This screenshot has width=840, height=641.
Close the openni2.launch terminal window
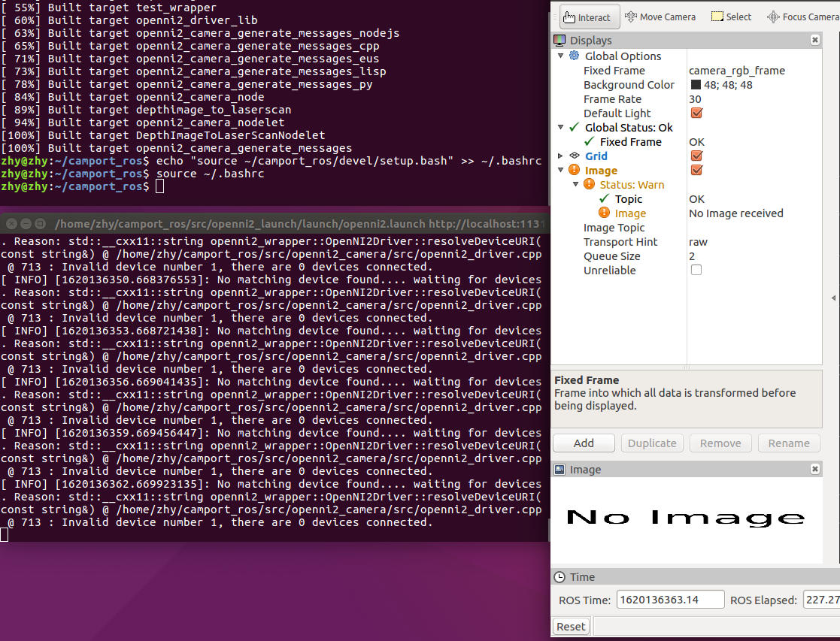click(11, 223)
